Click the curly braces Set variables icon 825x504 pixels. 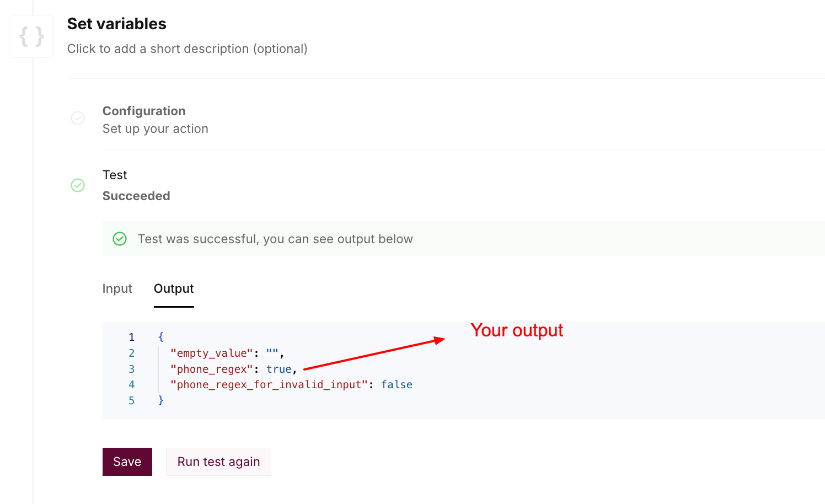[31, 37]
